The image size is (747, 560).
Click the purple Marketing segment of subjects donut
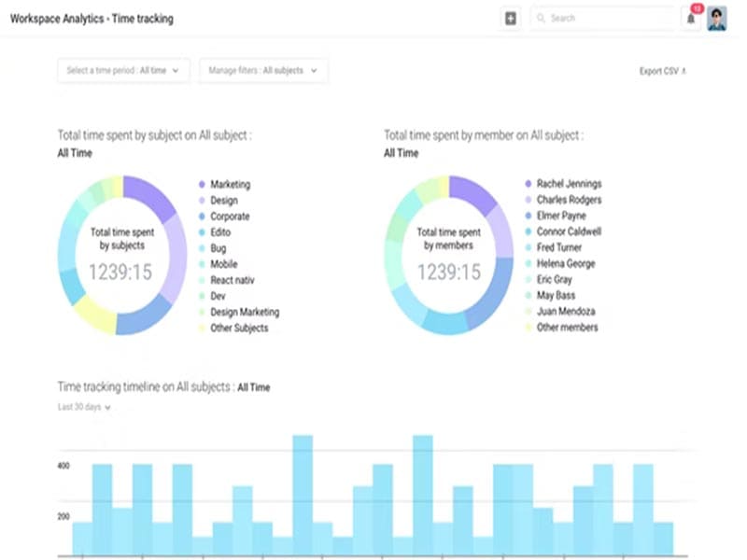[x=152, y=194]
